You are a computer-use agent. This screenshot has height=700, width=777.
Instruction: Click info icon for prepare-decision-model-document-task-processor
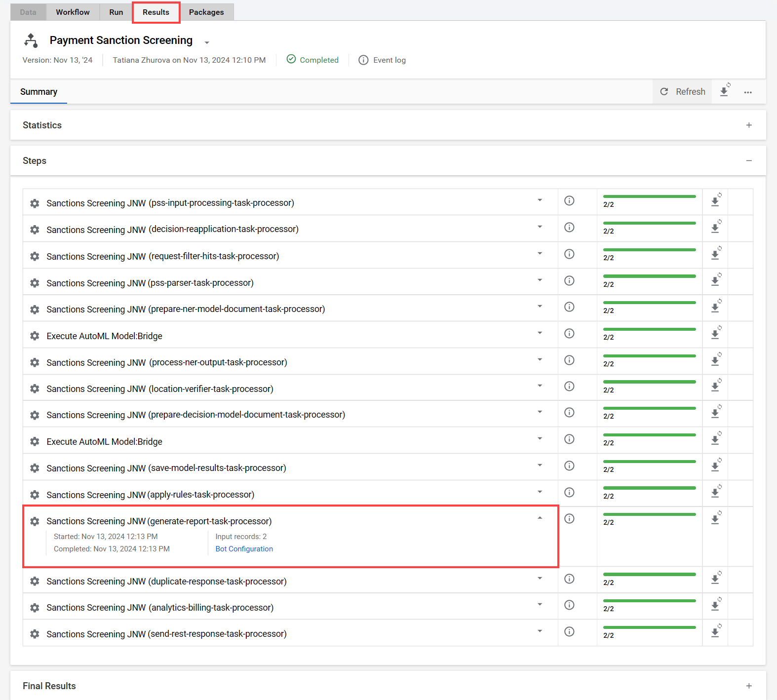coord(569,412)
